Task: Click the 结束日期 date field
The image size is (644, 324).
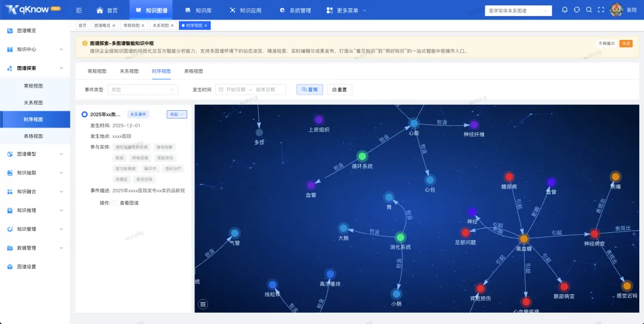Action: 265,89
